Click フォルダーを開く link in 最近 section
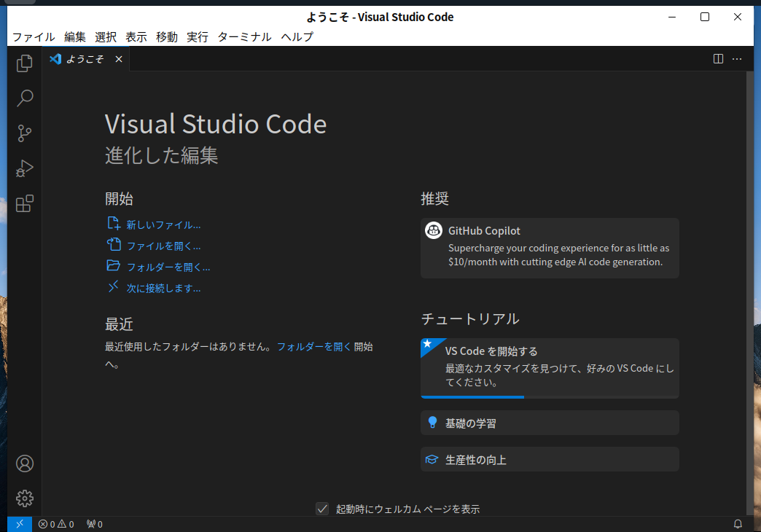The height and width of the screenshot is (532, 761). click(313, 347)
